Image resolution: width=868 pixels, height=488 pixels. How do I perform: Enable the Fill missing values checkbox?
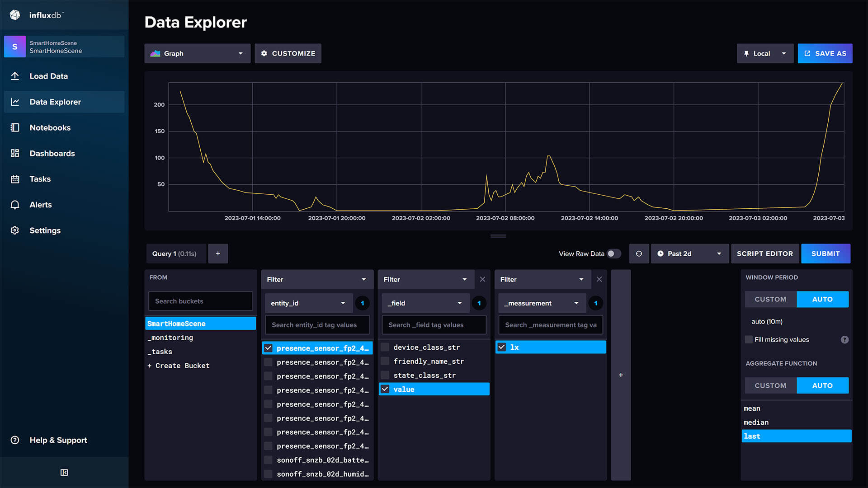point(749,339)
